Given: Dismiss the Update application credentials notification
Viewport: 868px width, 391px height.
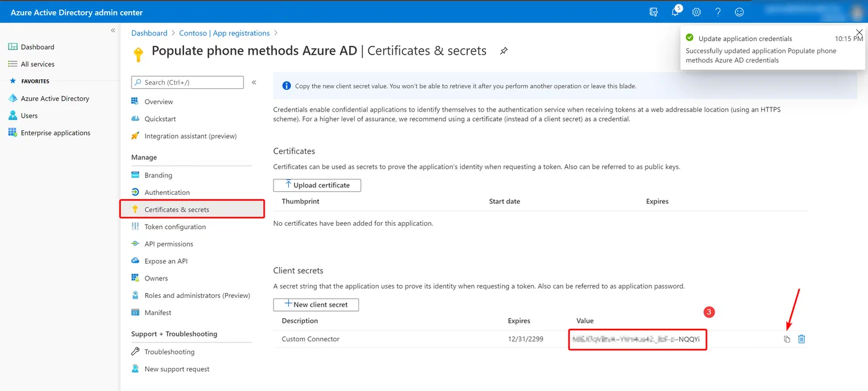Looking at the screenshot, I should 859,32.
